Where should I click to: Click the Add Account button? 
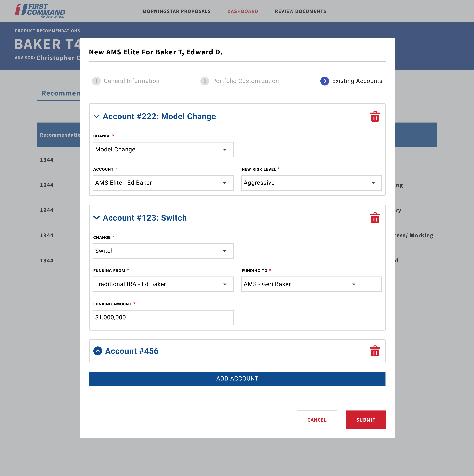(237, 379)
